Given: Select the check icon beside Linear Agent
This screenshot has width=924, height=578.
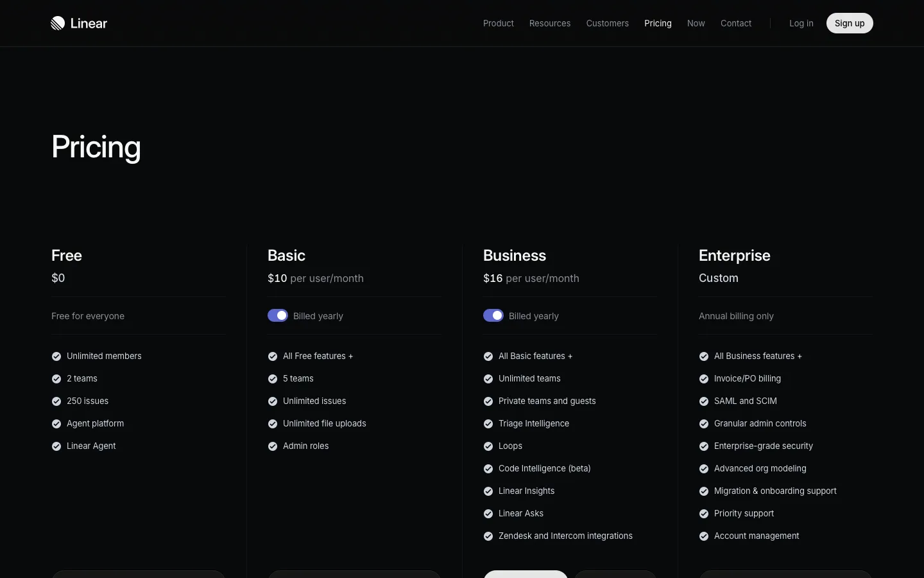Looking at the screenshot, I should (x=56, y=446).
